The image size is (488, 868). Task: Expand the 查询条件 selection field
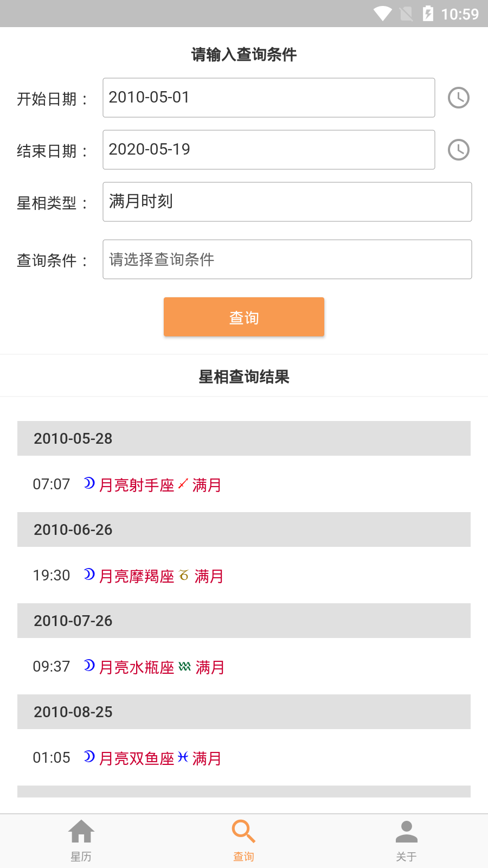(287, 259)
